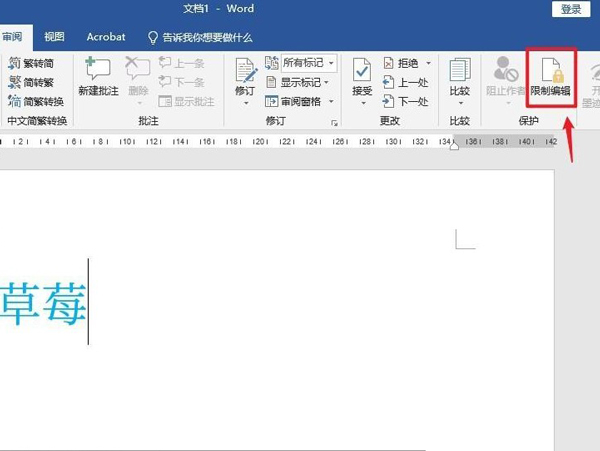Open the Acrobat ribbon tab
The width and height of the screenshot is (600, 451).
click(106, 37)
